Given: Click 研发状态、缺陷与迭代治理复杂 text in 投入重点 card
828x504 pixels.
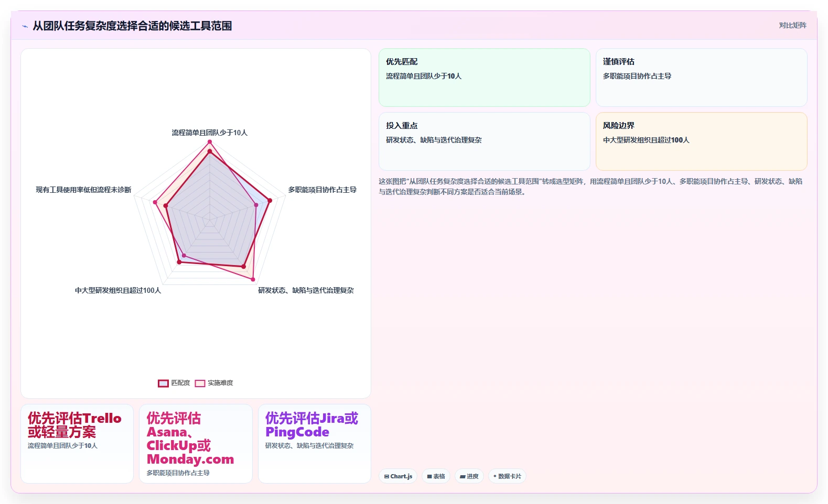Looking at the screenshot, I should point(434,140).
